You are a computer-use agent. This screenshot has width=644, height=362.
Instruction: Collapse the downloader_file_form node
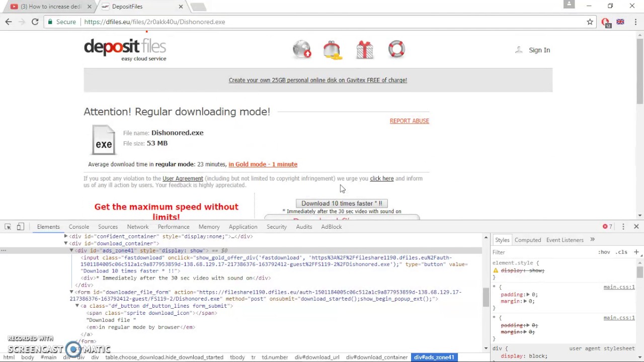[71, 292]
